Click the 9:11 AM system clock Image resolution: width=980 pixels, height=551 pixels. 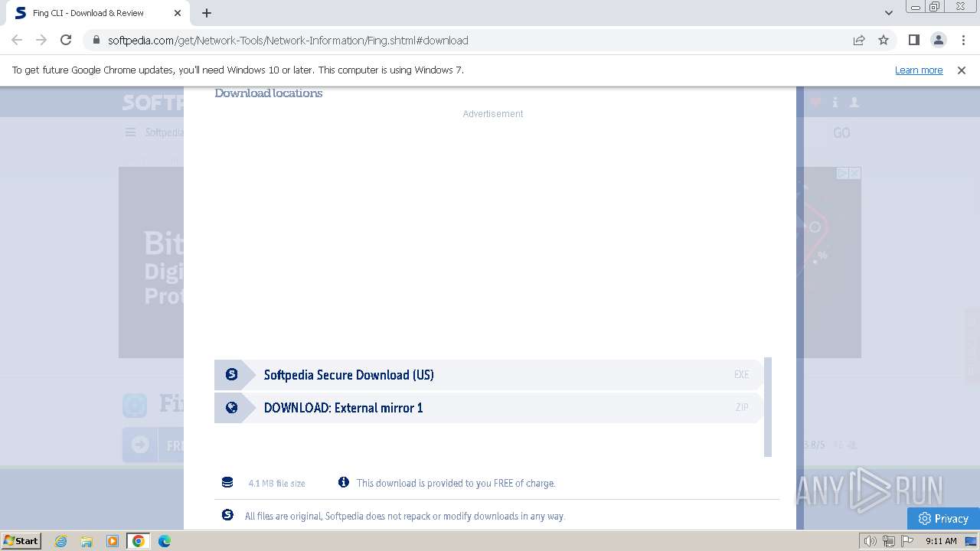pyautogui.click(x=941, y=541)
